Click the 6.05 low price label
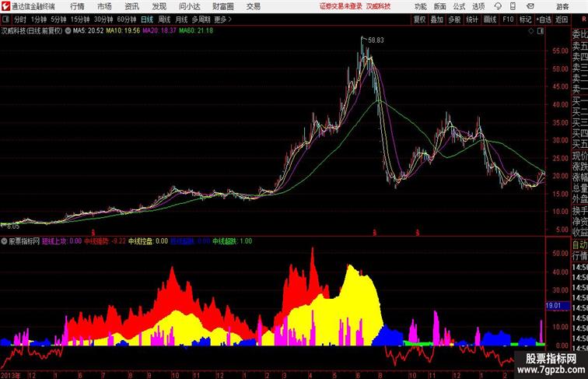The image size is (588, 379). coord(13,226)
